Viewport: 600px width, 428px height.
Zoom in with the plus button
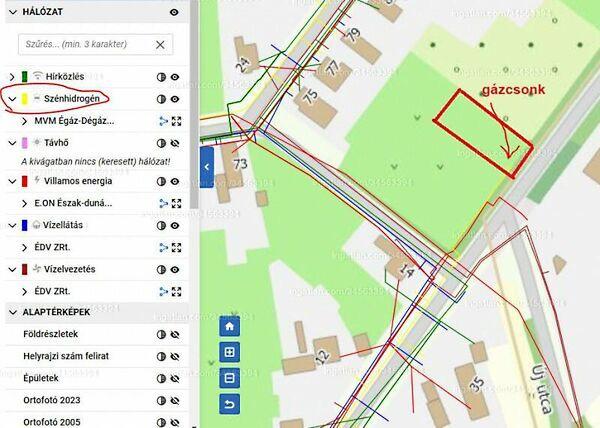tap(230, 352)
